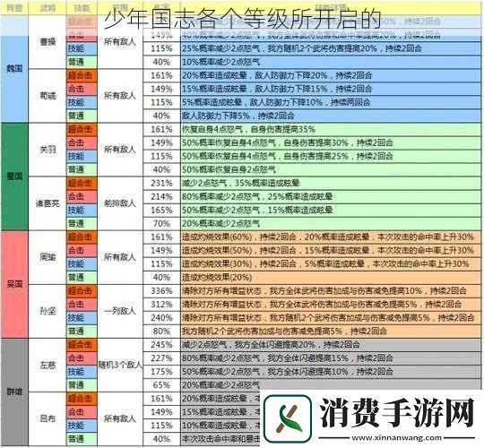
Task: Click the 曹操 general name cell
Action: (48, 41)
